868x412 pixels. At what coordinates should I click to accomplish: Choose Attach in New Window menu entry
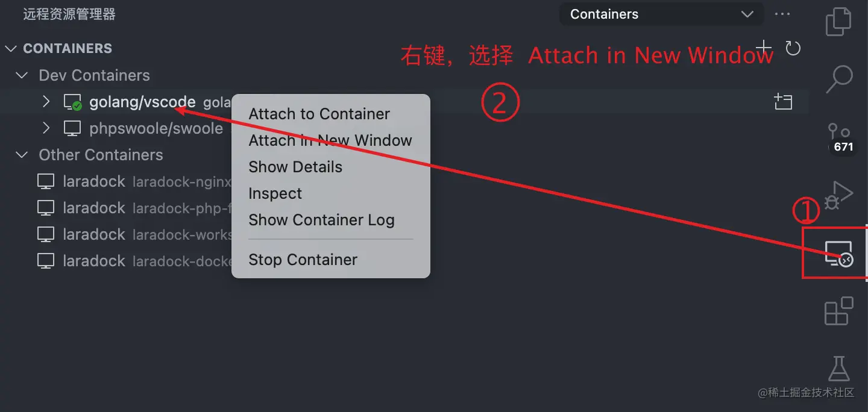point(330,140)
